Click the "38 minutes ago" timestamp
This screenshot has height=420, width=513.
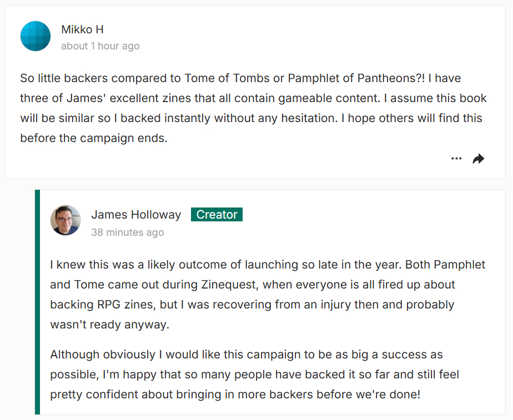(127, 232)
